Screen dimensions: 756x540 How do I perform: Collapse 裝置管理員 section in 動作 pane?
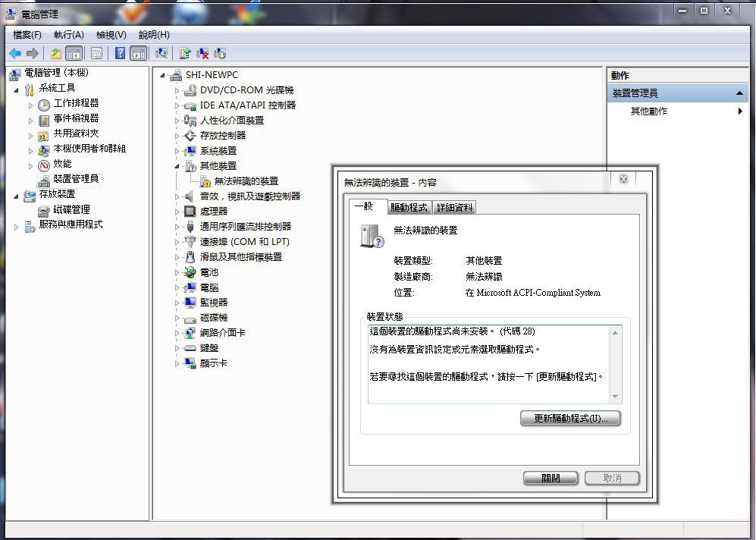pyautogui.click(x=739, y=93)
